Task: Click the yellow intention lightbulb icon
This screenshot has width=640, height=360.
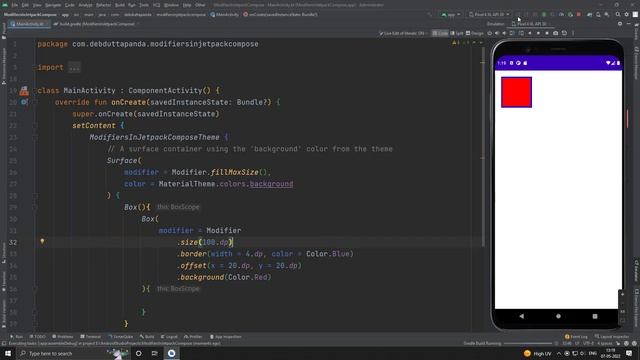Action: [42, 242]
